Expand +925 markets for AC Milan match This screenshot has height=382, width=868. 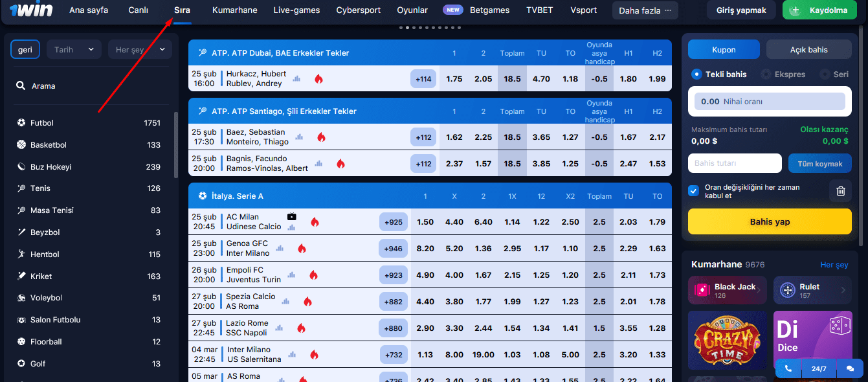pyautogui.click(x=394, y=222)
